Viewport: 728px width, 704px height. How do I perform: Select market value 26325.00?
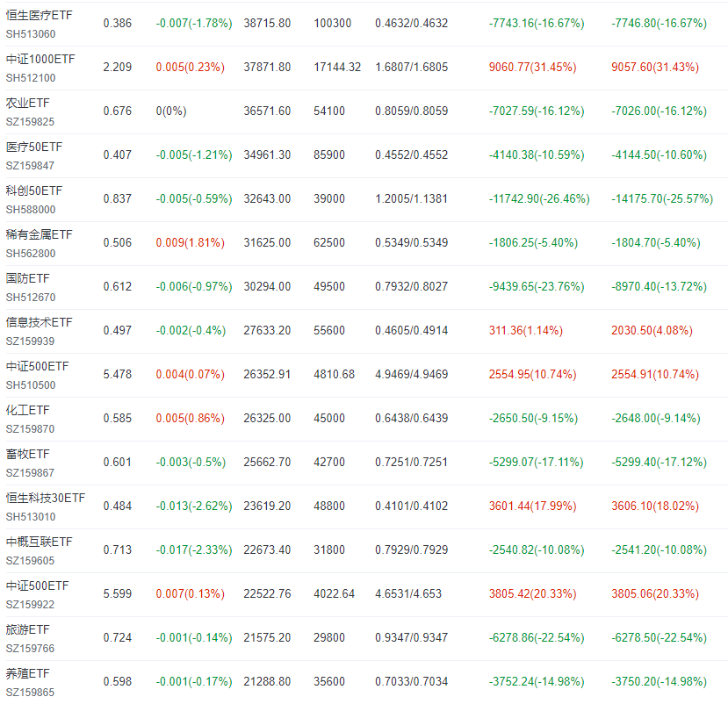pyautogui.click(x=267, y=418)
